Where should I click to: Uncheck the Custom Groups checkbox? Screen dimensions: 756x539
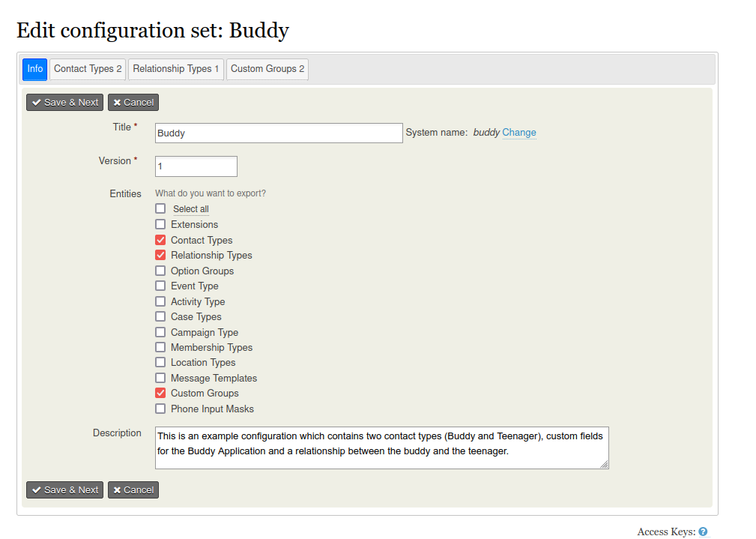pos(160,393)
